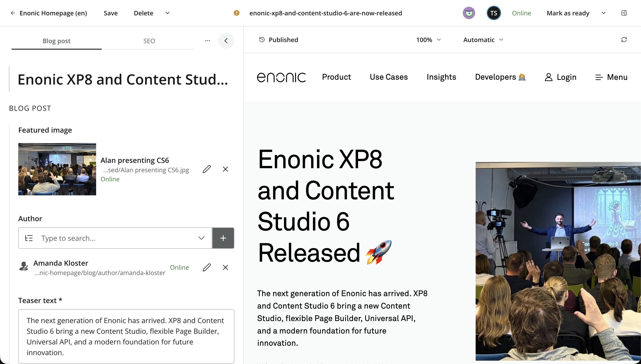
Task: Open the Developers menu in preview
Action: (x=500, y=77)
